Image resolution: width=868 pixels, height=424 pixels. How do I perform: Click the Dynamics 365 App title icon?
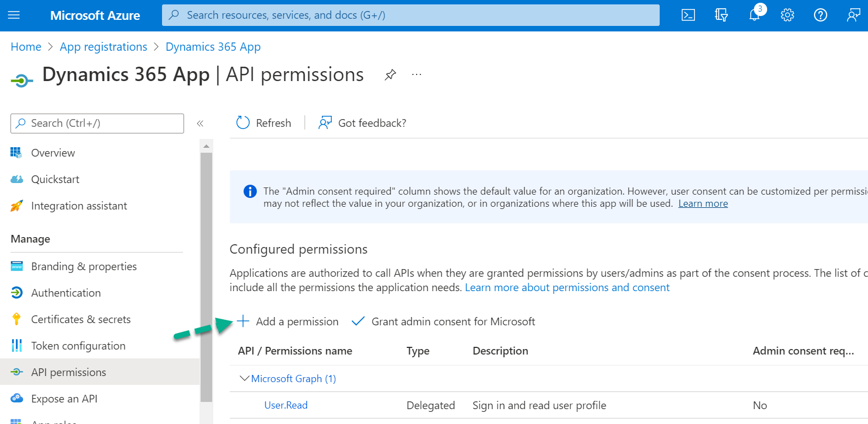pyautogui.click(x=21, y=81)
